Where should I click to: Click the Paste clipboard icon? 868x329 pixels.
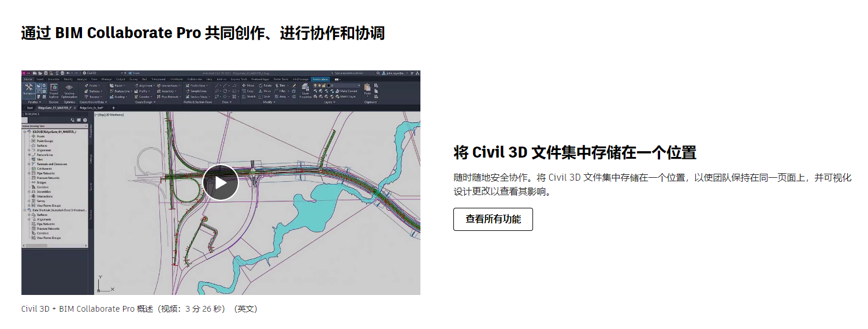367,89
